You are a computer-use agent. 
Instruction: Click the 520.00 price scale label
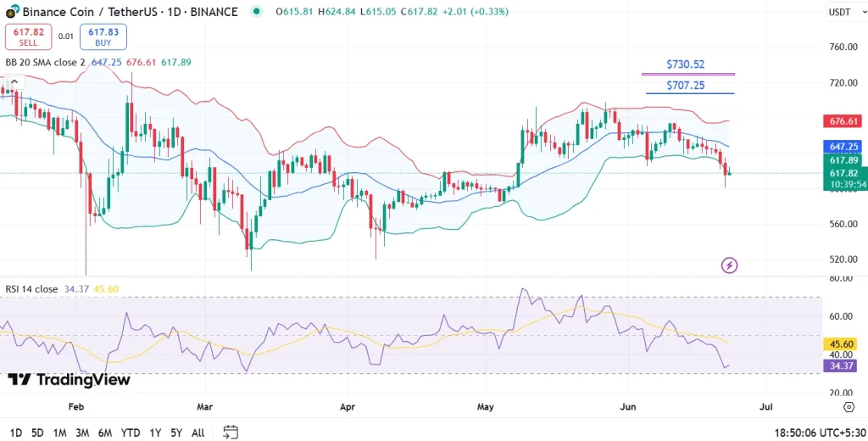click(x=842, y=260)
